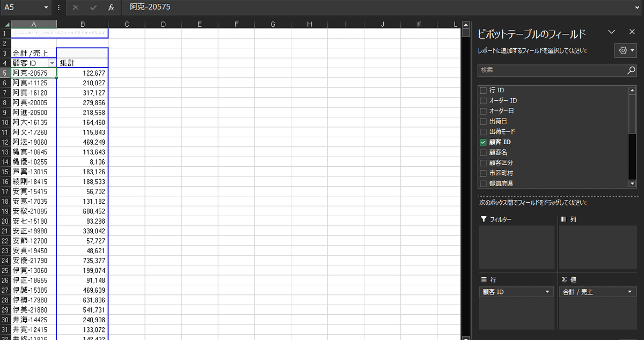Open the pane options chevron menu

pyautogui.click(x=611, y=32)
